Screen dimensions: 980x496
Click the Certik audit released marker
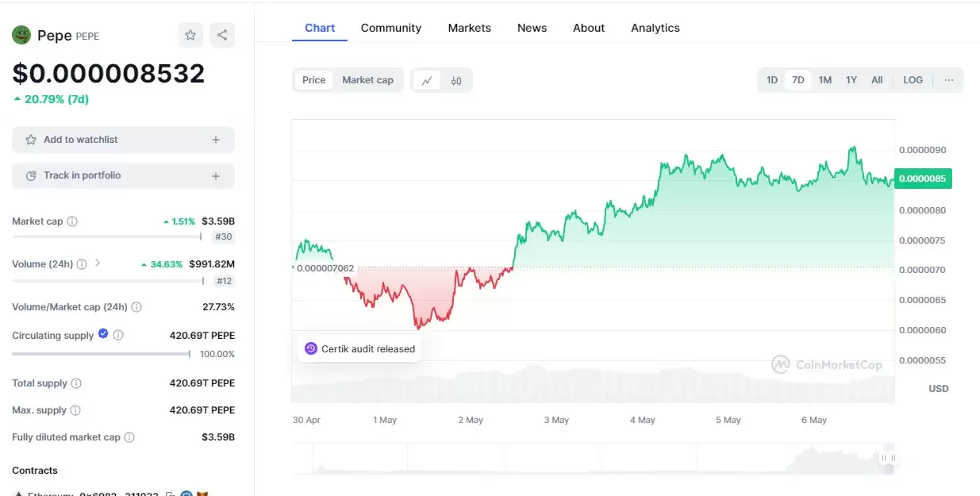359,348
